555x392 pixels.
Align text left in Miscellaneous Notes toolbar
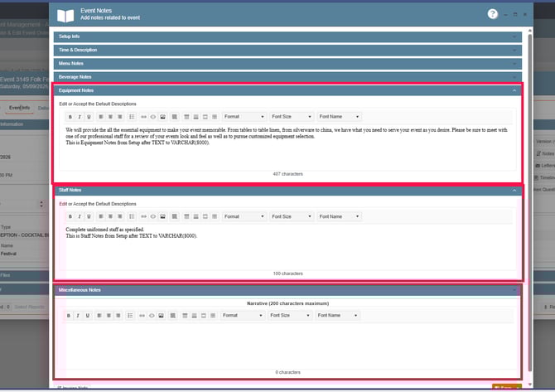point(99,316)
